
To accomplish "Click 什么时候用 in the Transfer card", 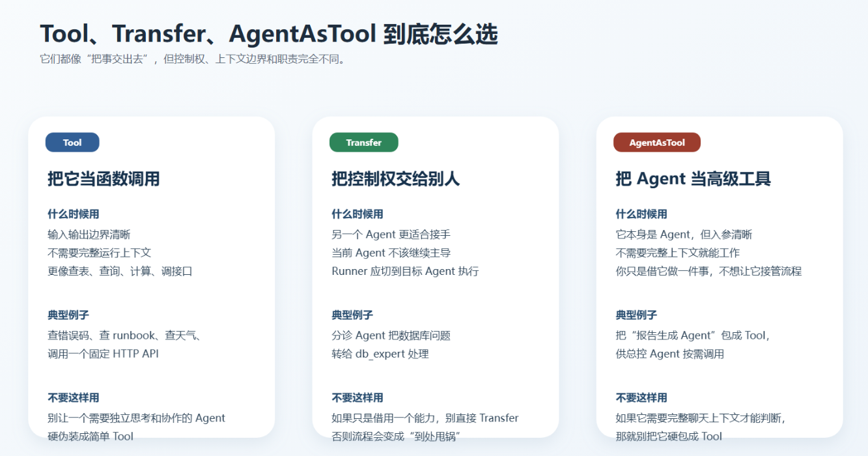I will coord(357,214).
